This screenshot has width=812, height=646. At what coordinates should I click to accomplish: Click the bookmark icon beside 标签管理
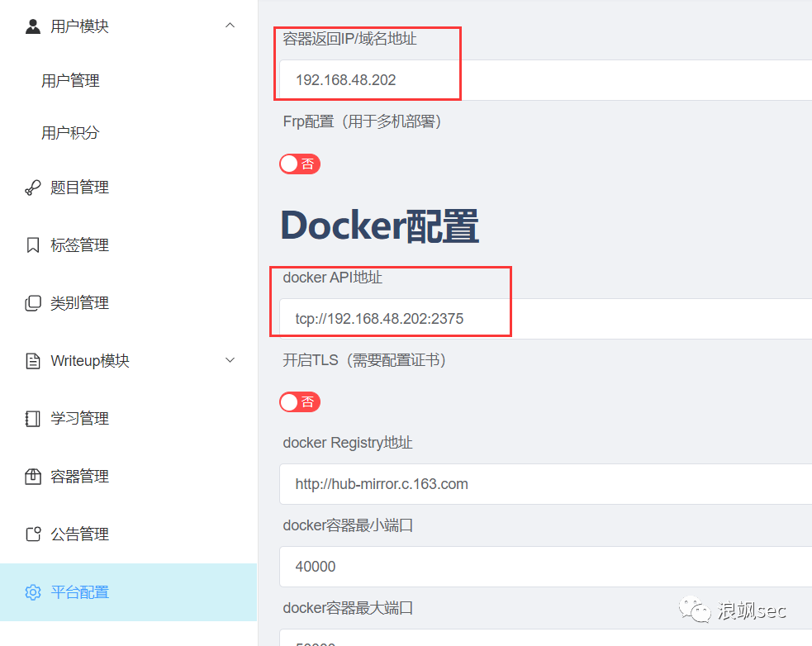pyautogui.click(x=32, y=245)
